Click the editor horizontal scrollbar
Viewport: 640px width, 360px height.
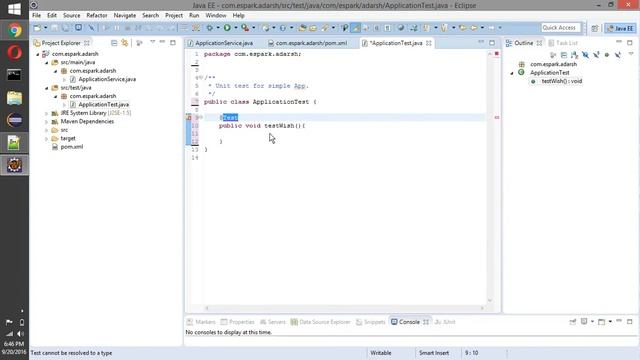pyautogui.click(x=345, y=308)
